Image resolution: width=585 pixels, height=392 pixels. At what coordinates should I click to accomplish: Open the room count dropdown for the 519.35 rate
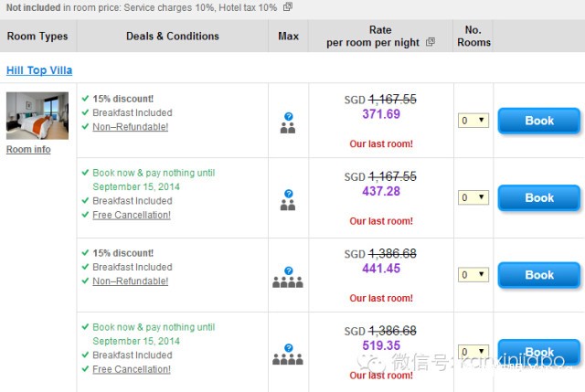coord(473,351)
